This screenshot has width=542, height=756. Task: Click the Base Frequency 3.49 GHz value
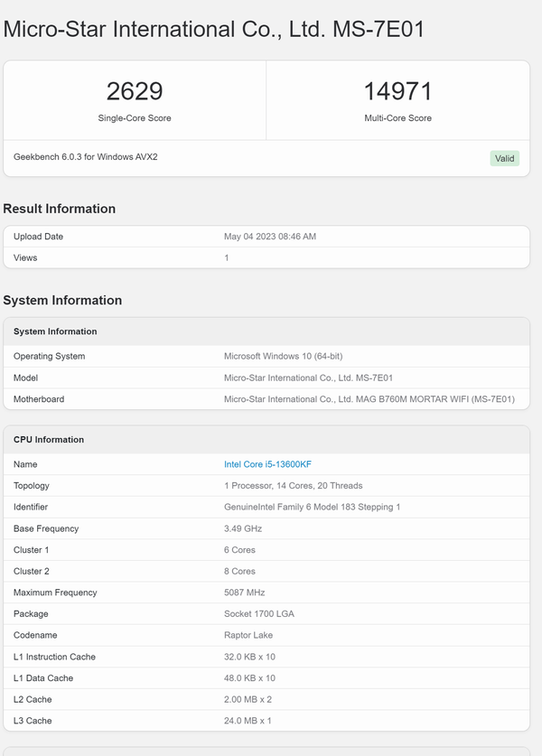click(x=243, y=528)
